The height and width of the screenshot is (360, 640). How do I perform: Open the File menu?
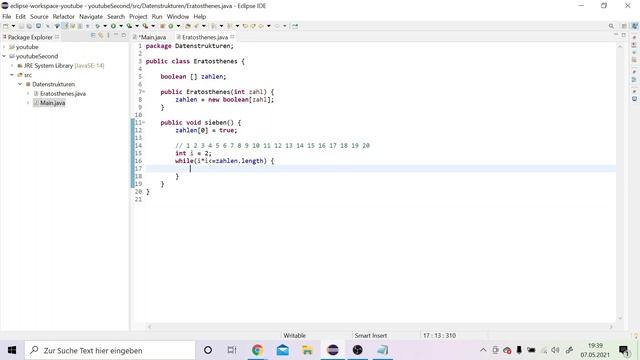pos(7,16)
